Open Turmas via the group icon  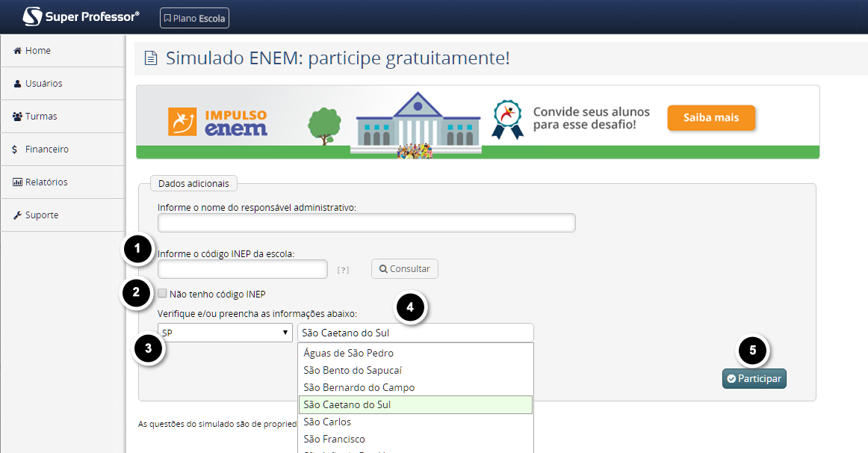click(x=16, y=116)
